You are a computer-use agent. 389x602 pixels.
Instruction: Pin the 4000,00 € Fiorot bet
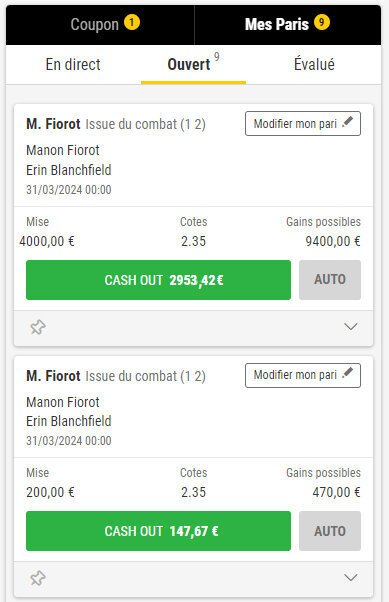click(x=38, y=327)
